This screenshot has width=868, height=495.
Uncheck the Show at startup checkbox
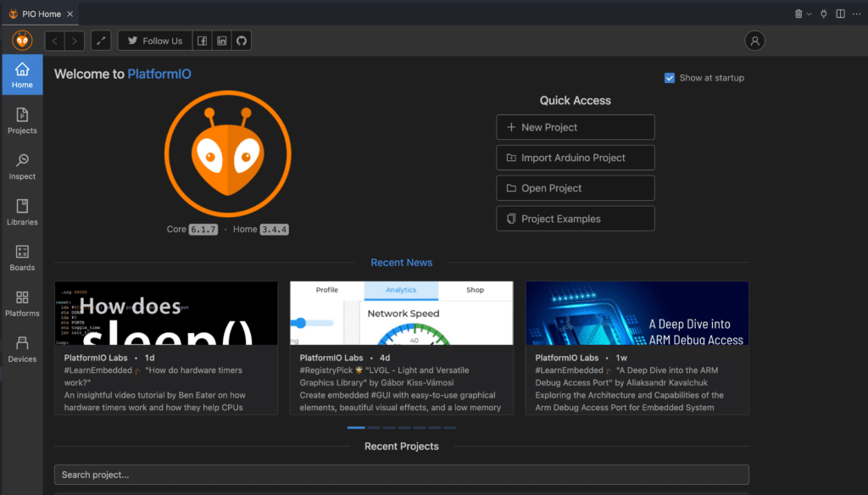[670, 78]
